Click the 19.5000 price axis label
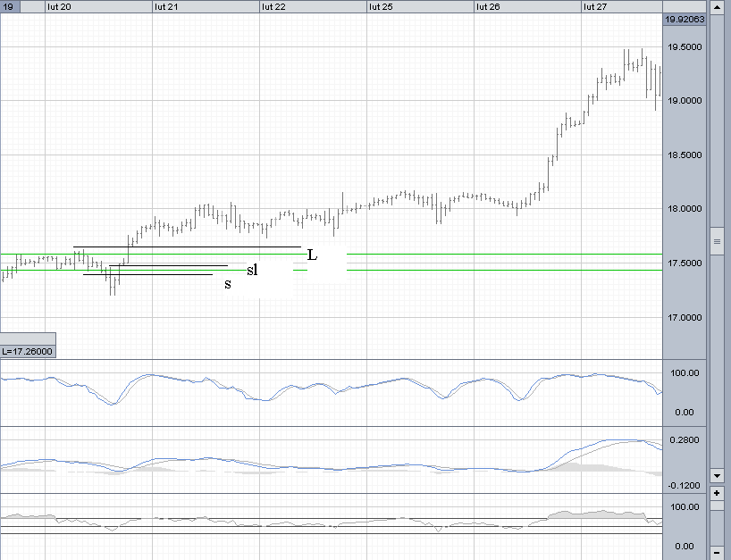This screenshot has width=731, height=560. pyautogui.click(x=684, y=46)
